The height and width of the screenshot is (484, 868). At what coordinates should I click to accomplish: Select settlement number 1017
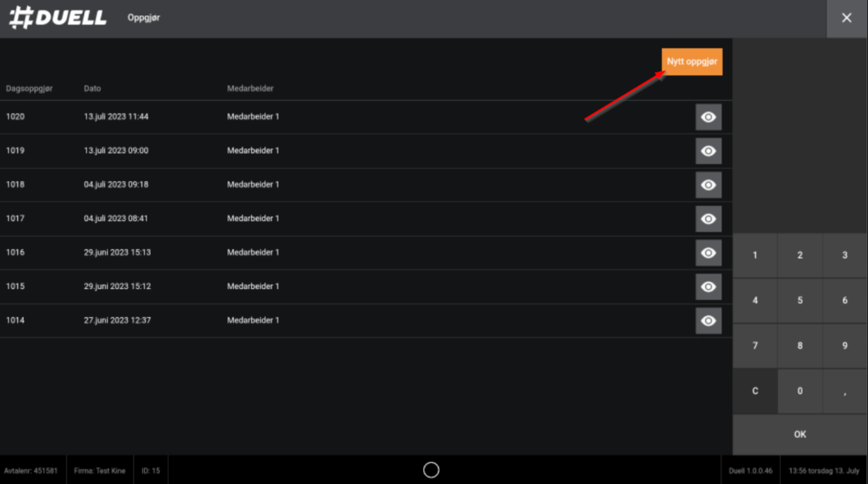point(15,219)
